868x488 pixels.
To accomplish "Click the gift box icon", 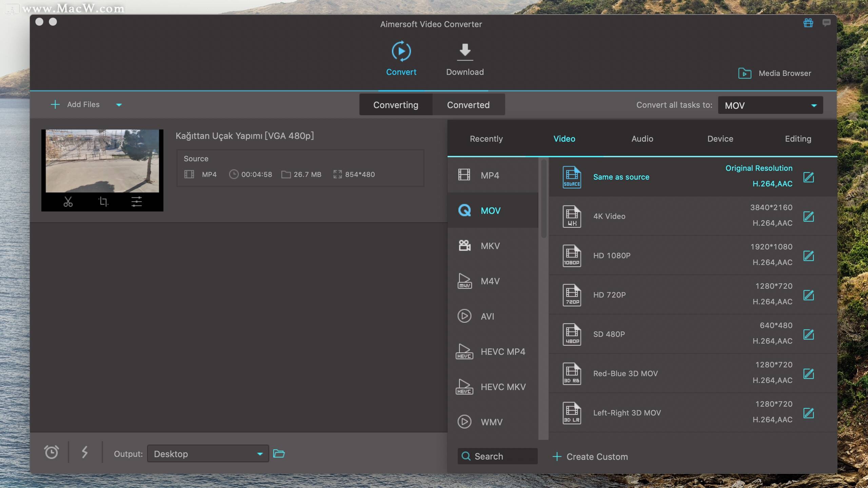I will tap(808, 23).
